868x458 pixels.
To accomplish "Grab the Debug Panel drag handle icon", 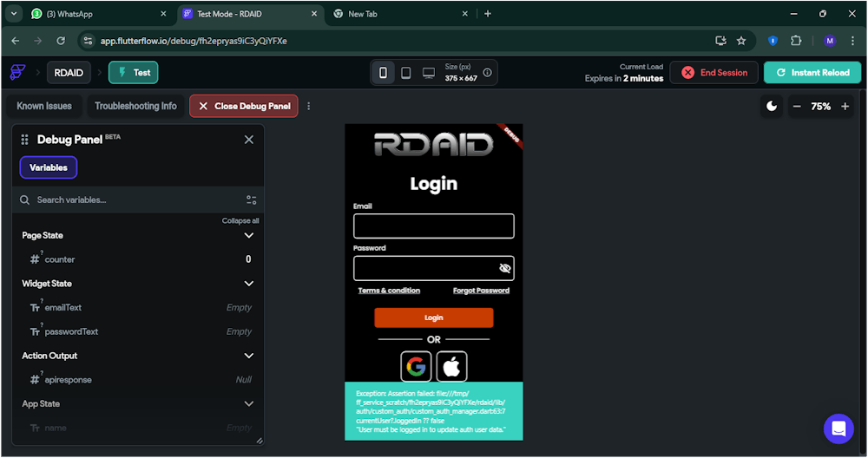I will point(24,140).
